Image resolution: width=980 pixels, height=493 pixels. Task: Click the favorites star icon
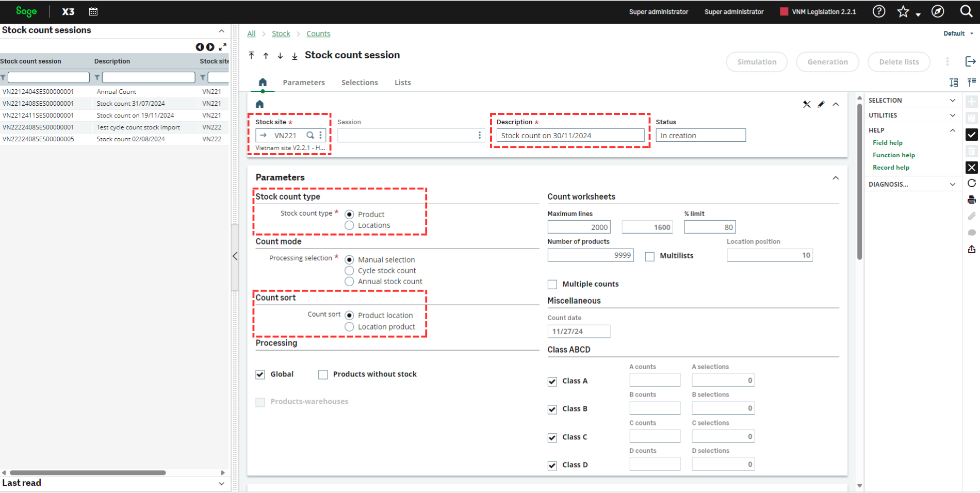click(x=903, y=11)
